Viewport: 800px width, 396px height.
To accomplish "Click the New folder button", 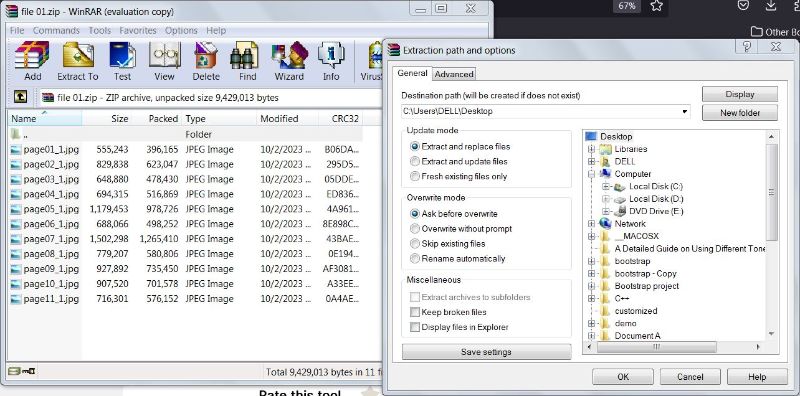I will pos(740,113).
